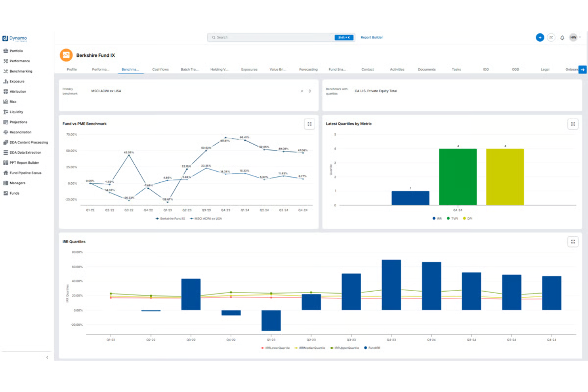
Task: Switch to the Exposures tab
Action: pyautogui.click(x=249, y=70)
